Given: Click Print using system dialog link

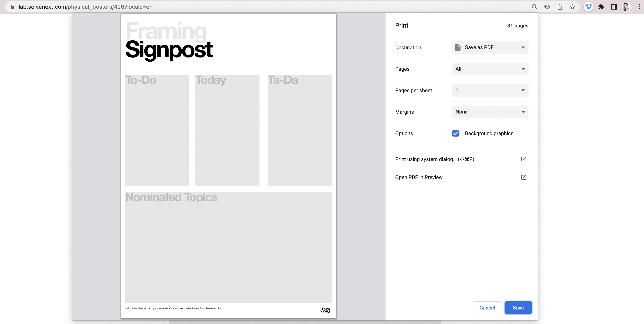Looking at the screenshot, I should coord(434,159).
